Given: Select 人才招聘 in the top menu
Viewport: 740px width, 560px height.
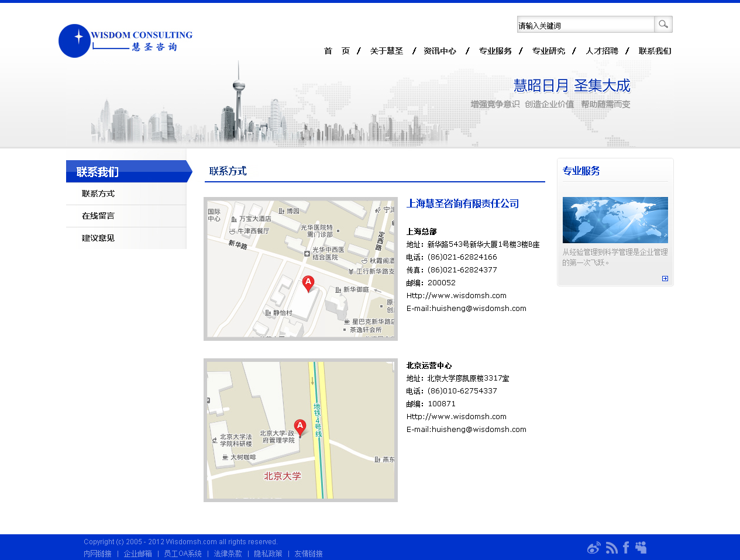Looking at the screenshot, I should 602,51.
